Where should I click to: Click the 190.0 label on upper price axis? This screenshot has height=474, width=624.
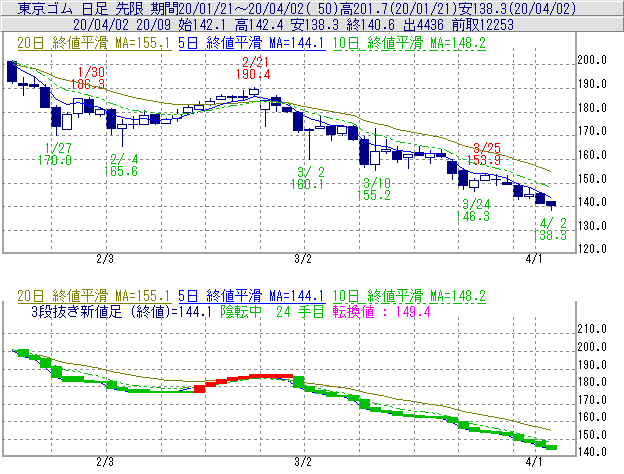tap(593, 84)
